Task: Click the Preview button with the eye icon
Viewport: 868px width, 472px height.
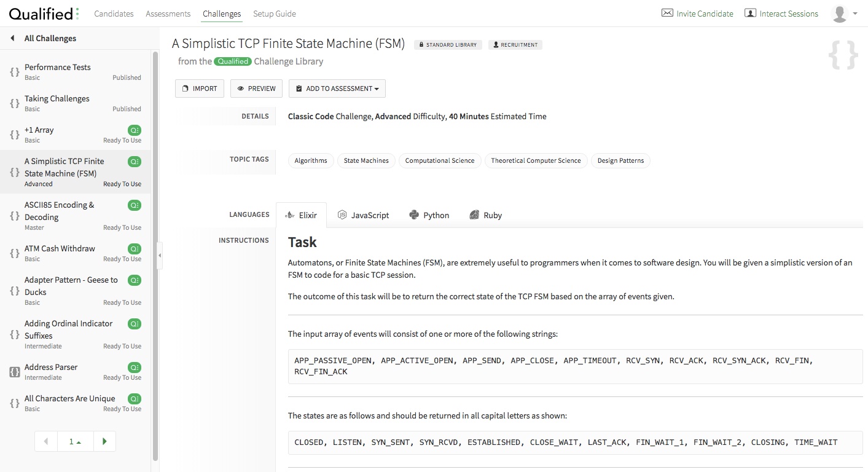Action: pyautogui.click(x=256, y=88)
